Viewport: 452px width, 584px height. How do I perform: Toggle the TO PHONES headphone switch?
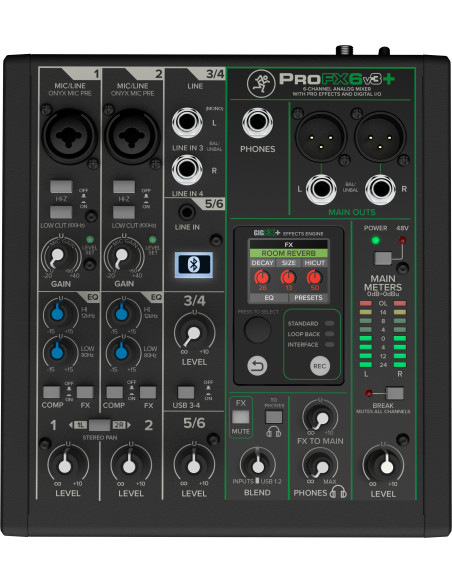tap(274, 417)
